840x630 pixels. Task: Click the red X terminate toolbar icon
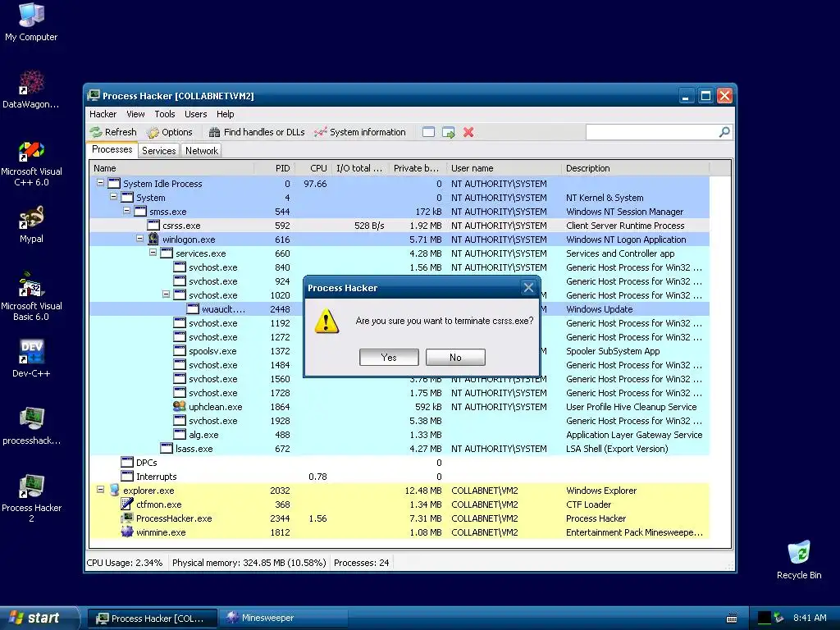(468, 132)
